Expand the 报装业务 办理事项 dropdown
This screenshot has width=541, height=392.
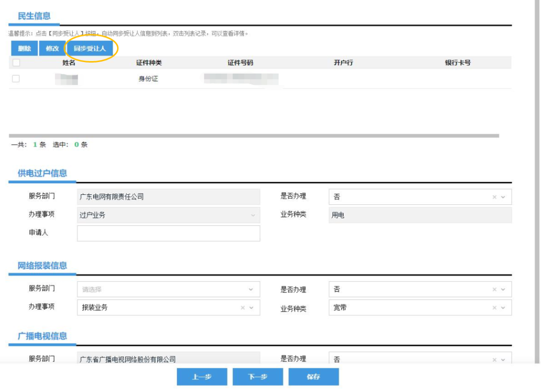(x=251, y=308)
